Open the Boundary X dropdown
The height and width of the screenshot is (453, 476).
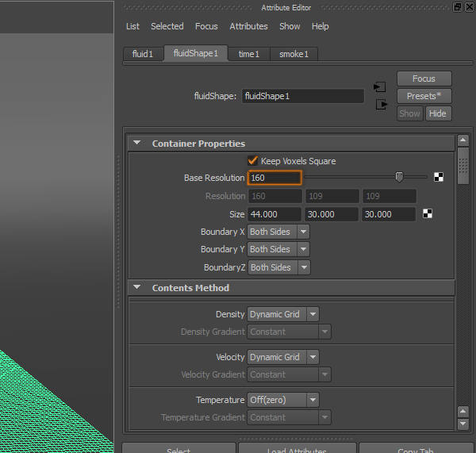[278, 232]
